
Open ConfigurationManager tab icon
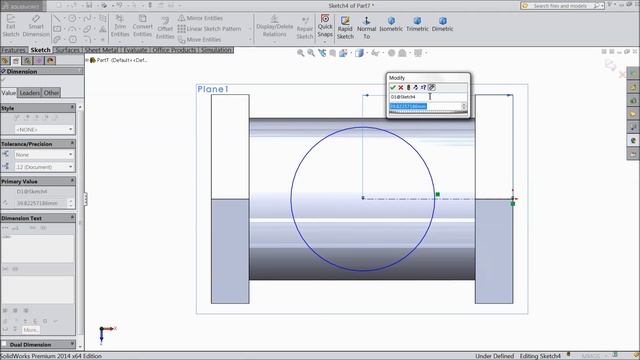[x=27, y=61]
